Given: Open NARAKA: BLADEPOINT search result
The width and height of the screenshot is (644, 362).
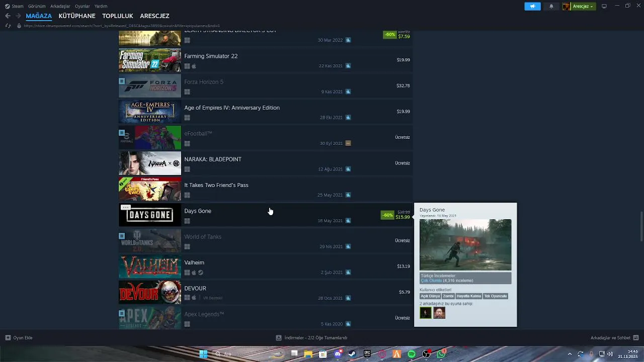Looking at the screenshot, I should [265, 163].
